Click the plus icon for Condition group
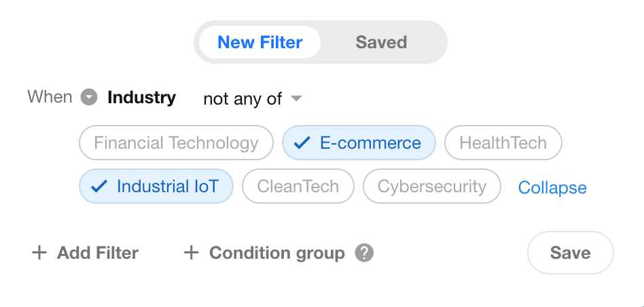 click(191, 253)
